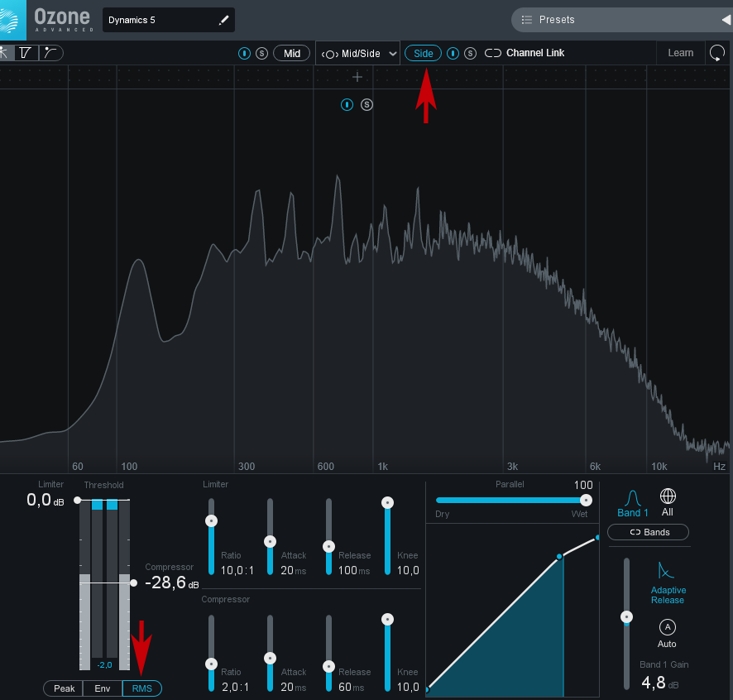Expand the Presets panel
Image resolution: width=733 pixels, height=700 pixels.
point(622,20)
